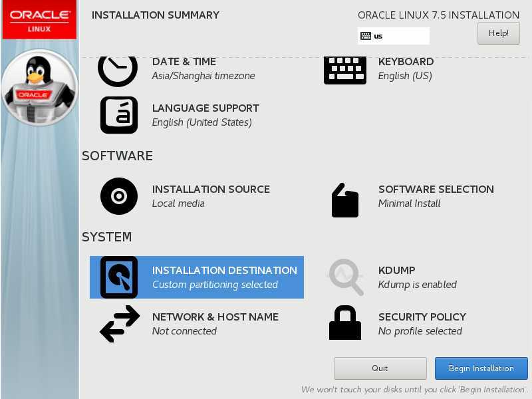Open Kdump magnifier icon
Image resolution: width=532 pixels, height=399 pixels.
point(346,277)
